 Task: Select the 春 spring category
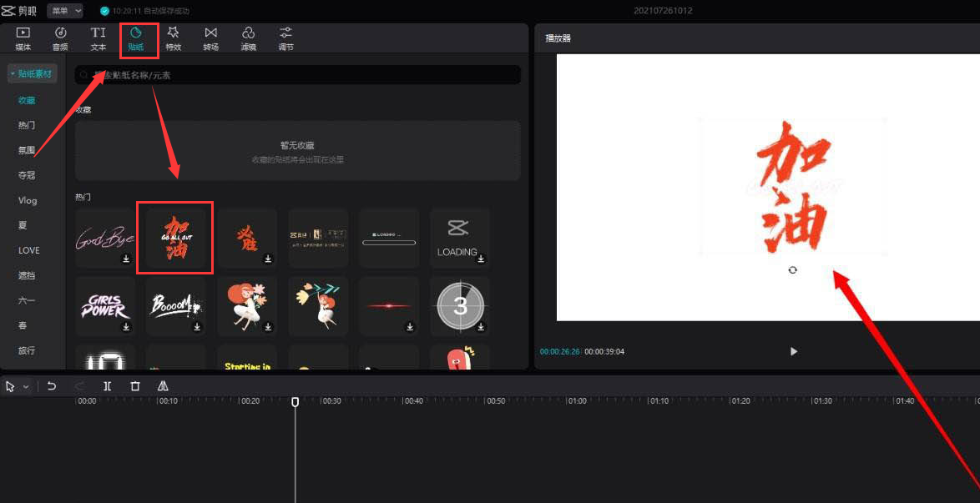(x=23, y=325)
